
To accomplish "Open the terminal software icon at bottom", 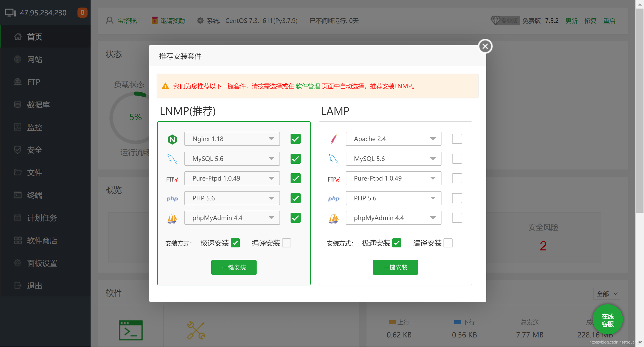I will pos(131,330).
